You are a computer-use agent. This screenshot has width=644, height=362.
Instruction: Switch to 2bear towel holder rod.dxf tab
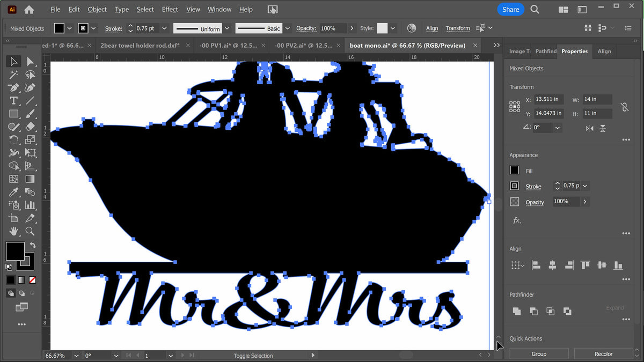140,46
